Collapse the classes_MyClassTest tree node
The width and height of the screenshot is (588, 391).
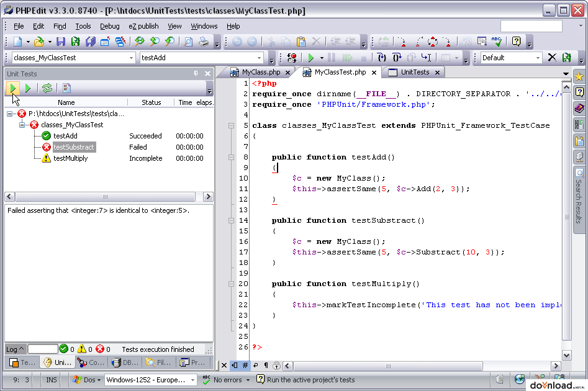click(x=22, y=125)
